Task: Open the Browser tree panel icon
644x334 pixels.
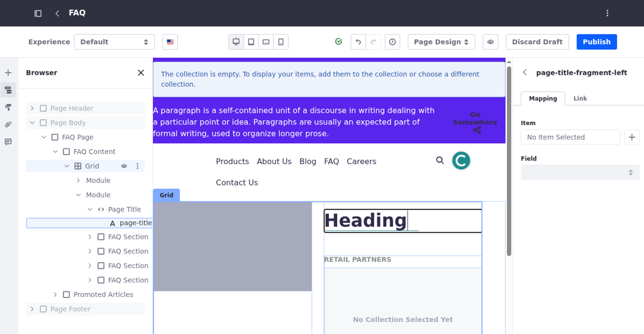Action: click(8, 90)
